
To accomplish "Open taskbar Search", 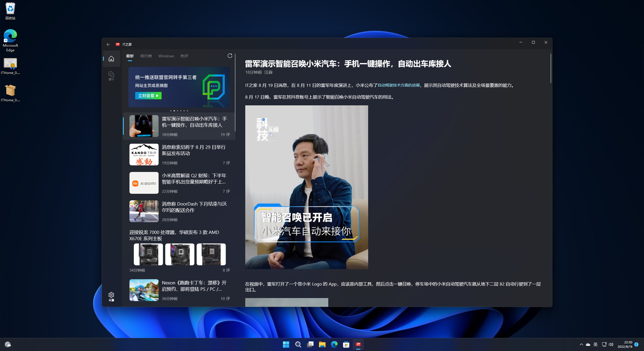I will click(298, 344).
